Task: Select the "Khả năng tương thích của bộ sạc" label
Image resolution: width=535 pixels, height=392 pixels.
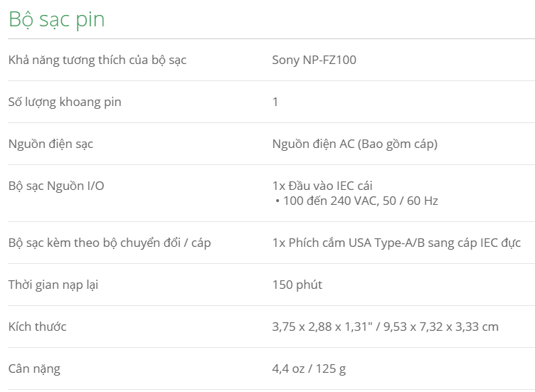Action: coord(97,60)
